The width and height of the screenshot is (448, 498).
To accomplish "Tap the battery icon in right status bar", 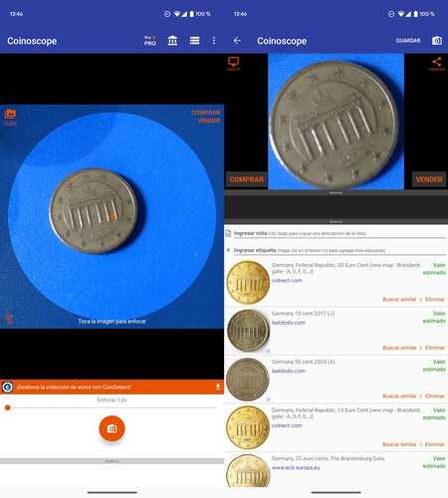I will (x=415, y=14).
